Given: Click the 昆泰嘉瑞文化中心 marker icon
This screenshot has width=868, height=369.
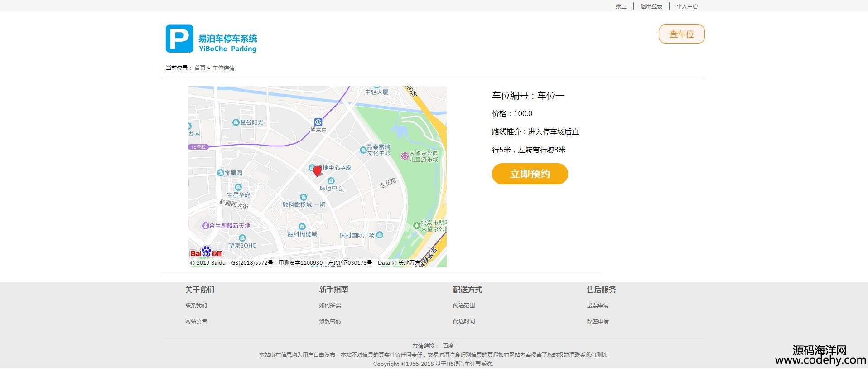Looking at the screenshot, I should [363, 150].
